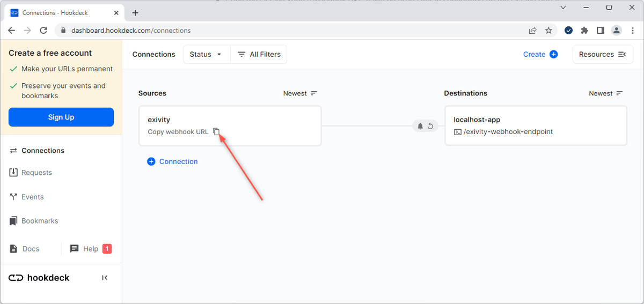Click the Newest label above Destinations
The height and width of the screenshot is (304, 644).
[x=601, y=93]
